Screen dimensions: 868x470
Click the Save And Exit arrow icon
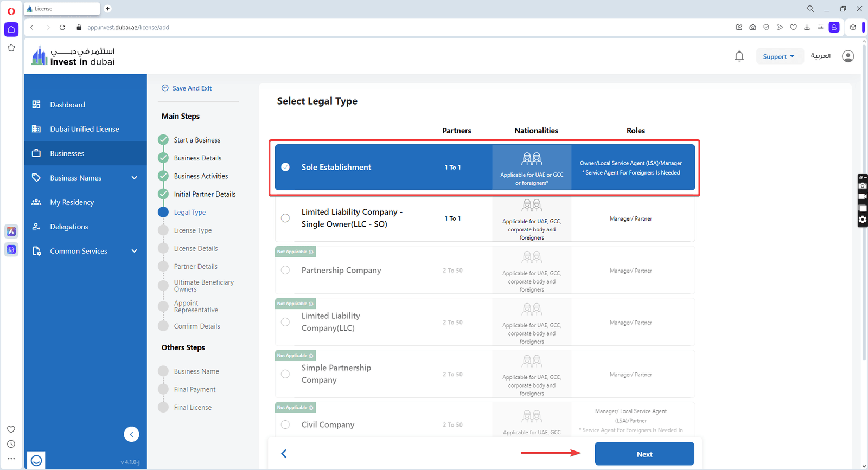tap(165, 88)
